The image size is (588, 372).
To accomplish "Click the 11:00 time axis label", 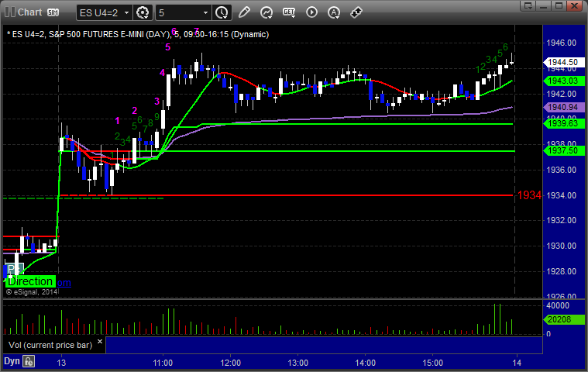I will (x=163, y=363).
